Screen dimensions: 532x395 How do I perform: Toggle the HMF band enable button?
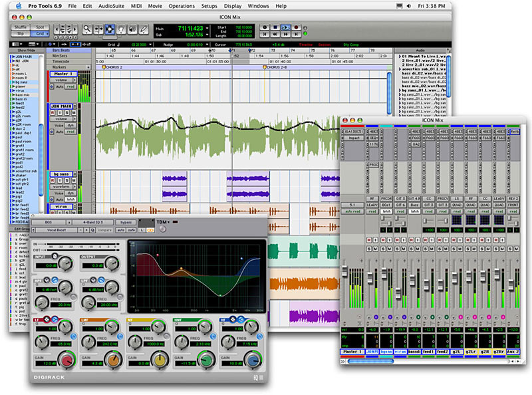tap(213, 336)
